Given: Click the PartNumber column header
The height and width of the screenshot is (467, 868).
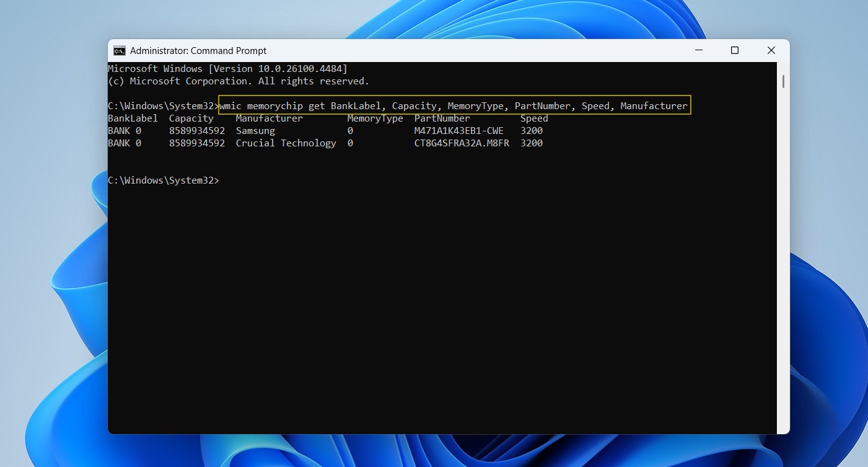Looking at the screenshot, I should [x=442, y=118].
